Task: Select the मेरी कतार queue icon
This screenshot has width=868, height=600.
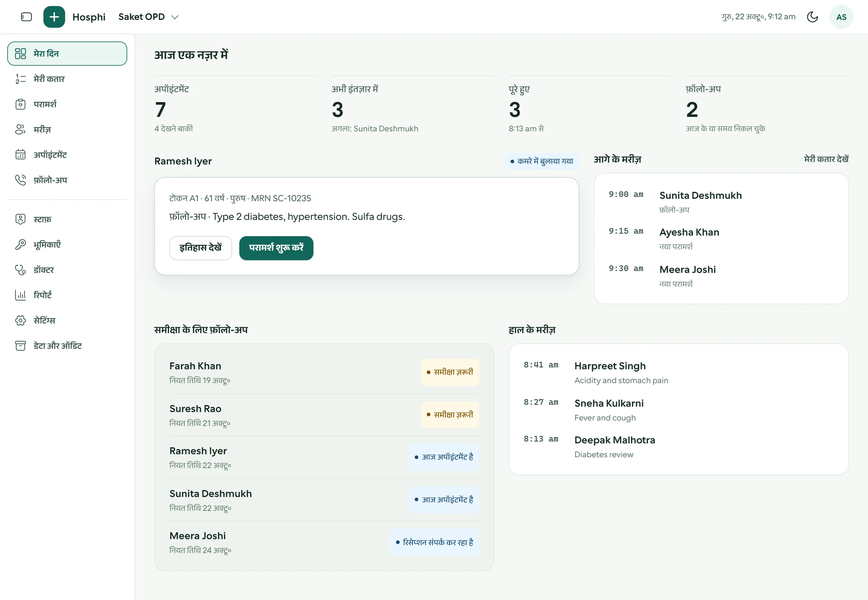Action: [x=20, y=79]
